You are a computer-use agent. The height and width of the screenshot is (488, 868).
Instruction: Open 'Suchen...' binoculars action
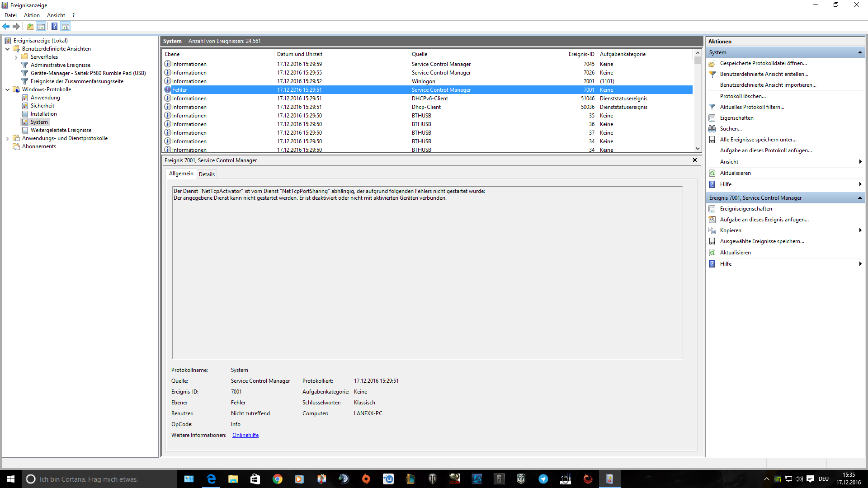pyautogui.click(x=731, y=129)
